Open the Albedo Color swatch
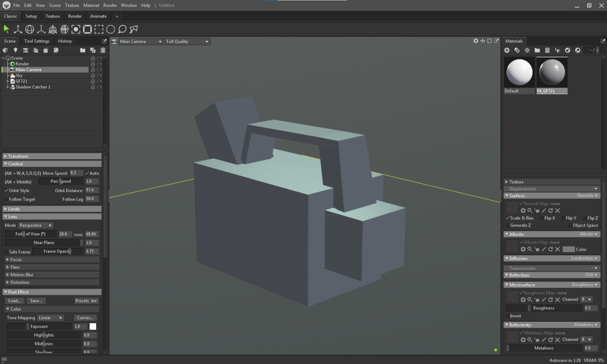This screenshot has height=364, width=607. click(x=569, y=249)
